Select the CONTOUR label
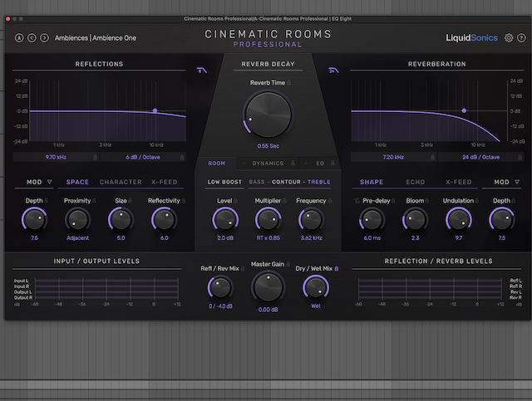 tap(286, 182)
